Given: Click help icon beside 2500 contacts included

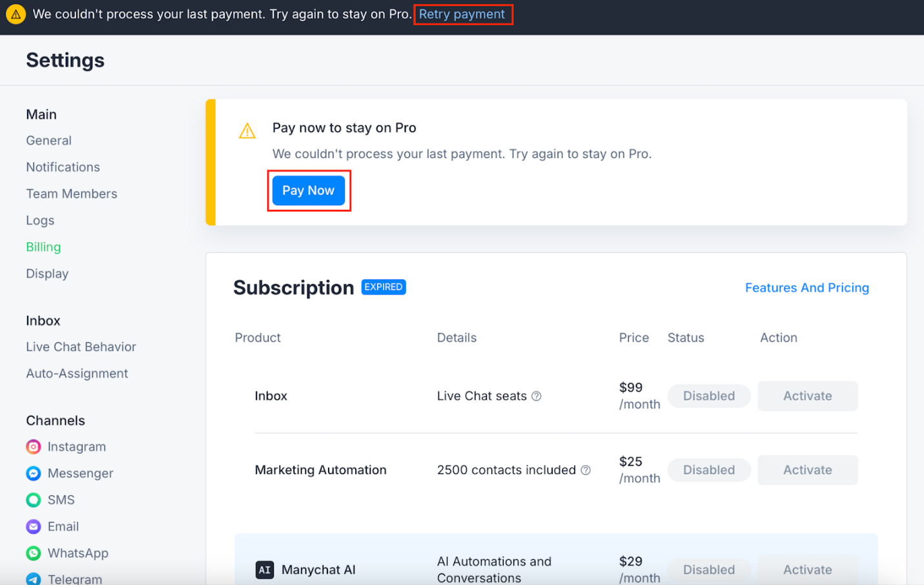Looking at the screenshot, I should pos(586,471).
